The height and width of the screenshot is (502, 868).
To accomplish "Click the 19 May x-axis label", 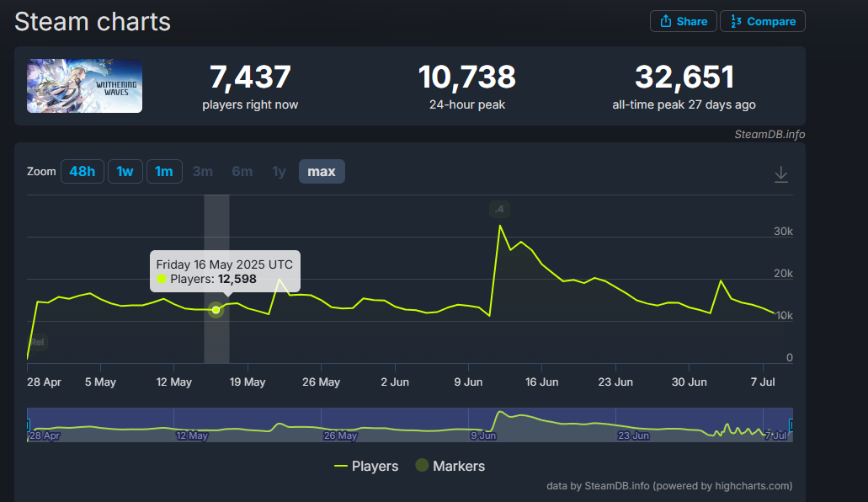I will click(248, 382).
